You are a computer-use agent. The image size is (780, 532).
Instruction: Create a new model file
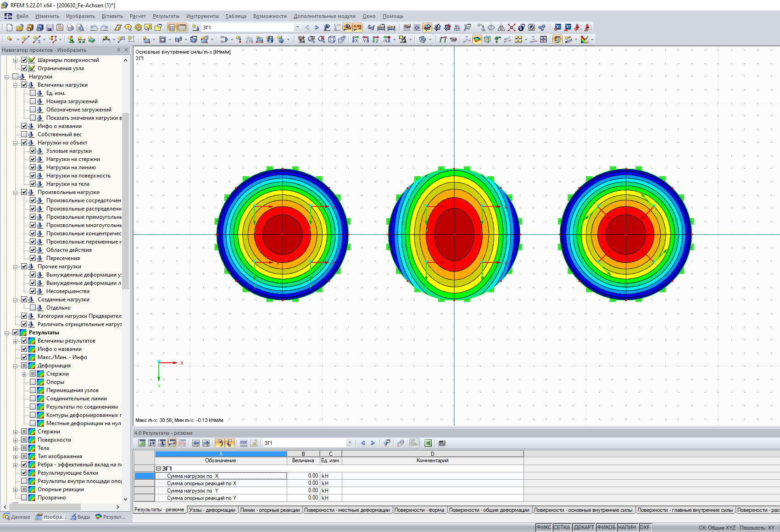pos(9,28)
